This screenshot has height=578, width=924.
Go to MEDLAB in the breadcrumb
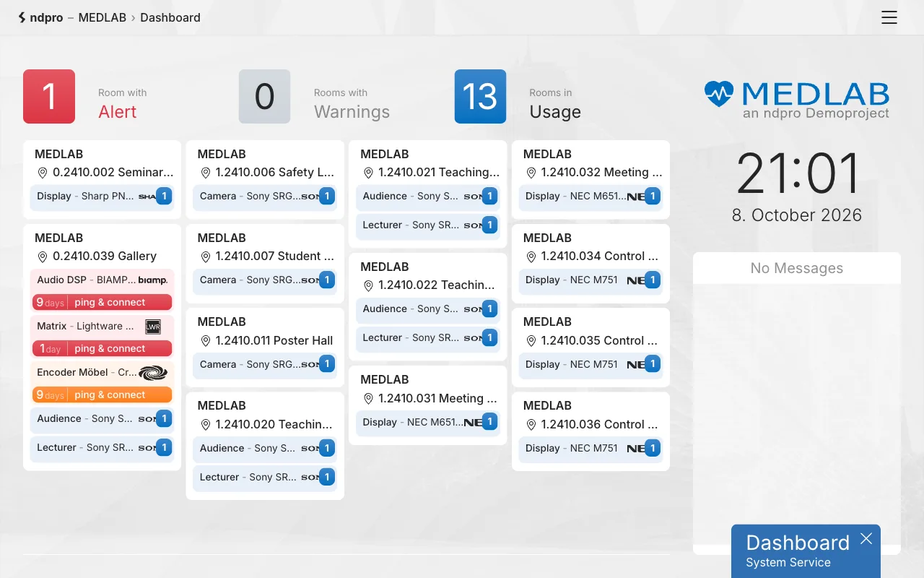pos(103,17)
